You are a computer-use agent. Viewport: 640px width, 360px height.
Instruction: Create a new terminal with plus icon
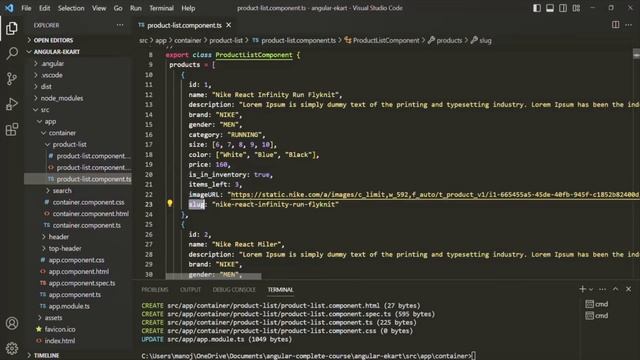582,289
